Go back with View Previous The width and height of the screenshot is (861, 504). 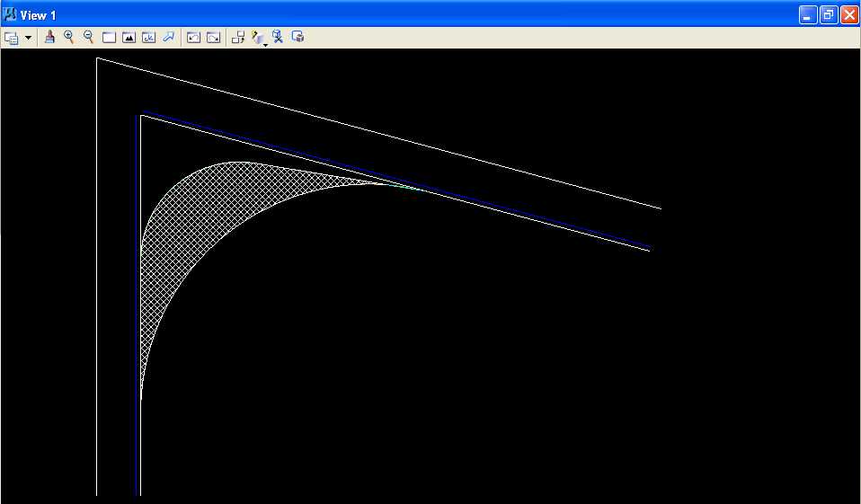click(x=192, y=38)
